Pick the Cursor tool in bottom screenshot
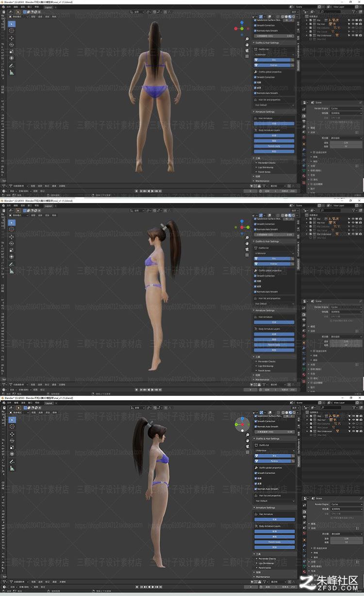364x596 pixels. coord(12,426)
